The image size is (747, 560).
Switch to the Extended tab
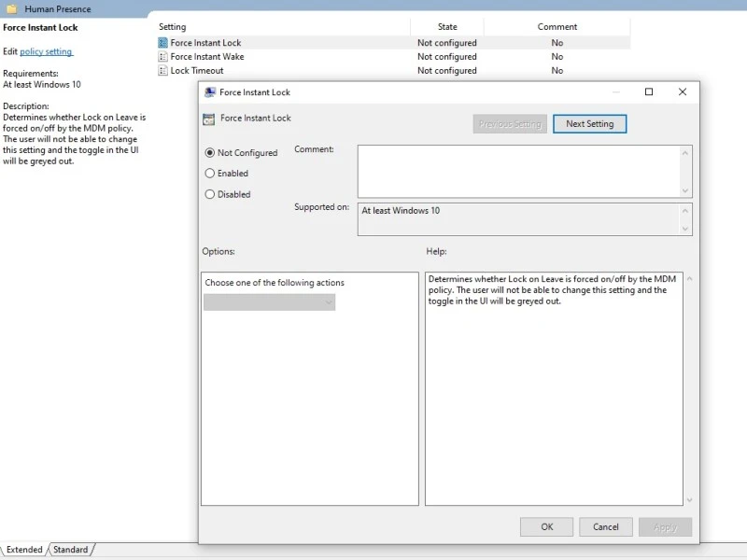[x=24, y=550]
